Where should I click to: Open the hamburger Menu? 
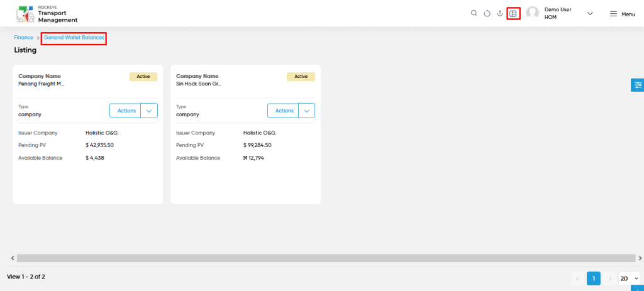tap(622, 14)
